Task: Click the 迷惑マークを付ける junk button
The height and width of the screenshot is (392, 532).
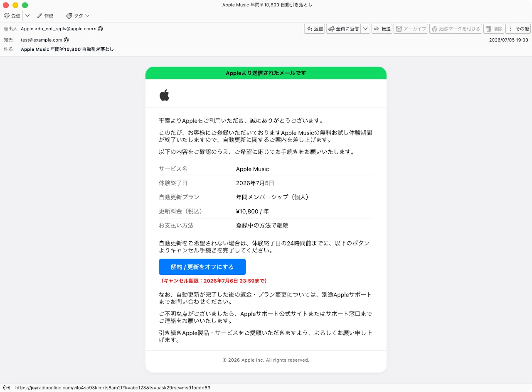Action: click(456, 29)
